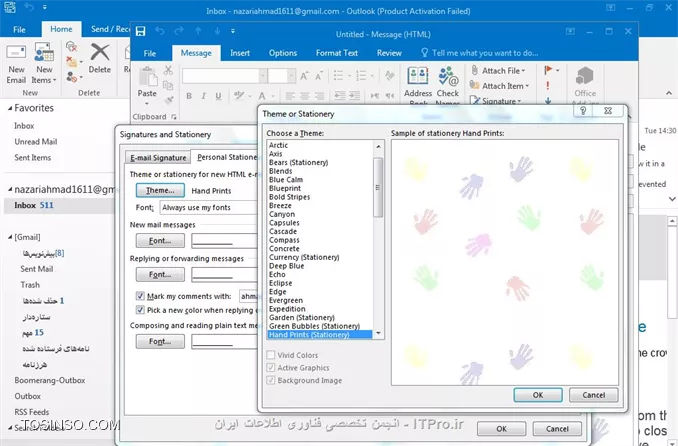Set High Importance exclamation icon
This screenshot has height=446, width=678.
point(548,86)
